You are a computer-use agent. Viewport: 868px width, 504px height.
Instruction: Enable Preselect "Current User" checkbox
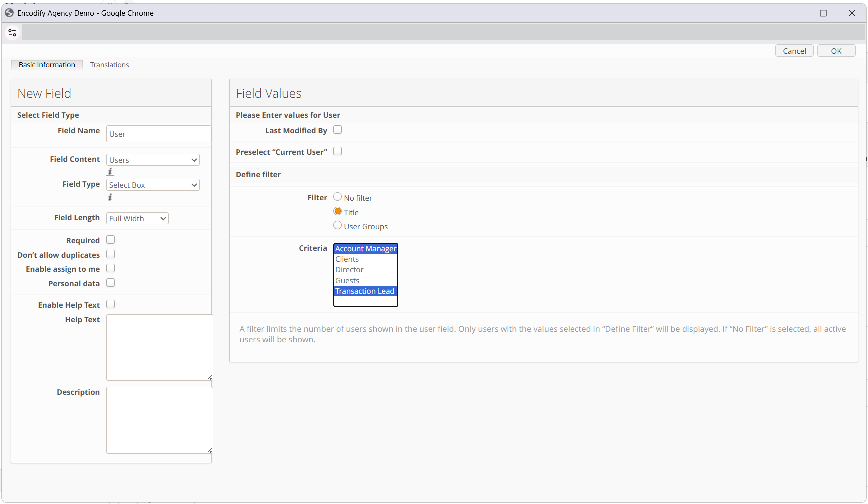[x=338, y=151]
